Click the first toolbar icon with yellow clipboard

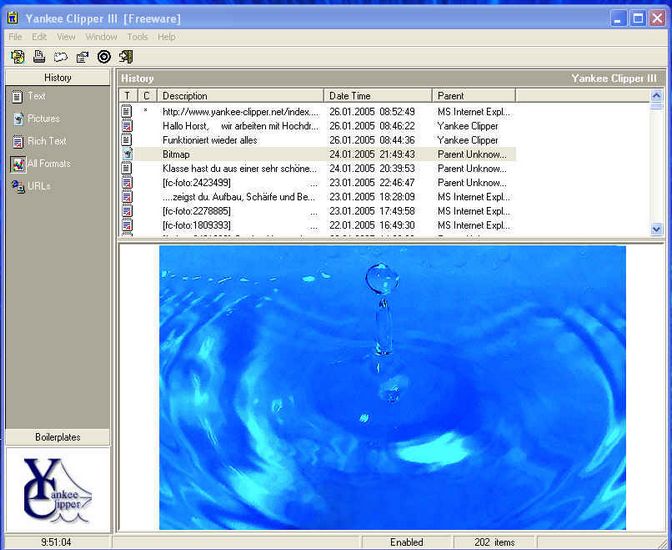coord(18,57)
